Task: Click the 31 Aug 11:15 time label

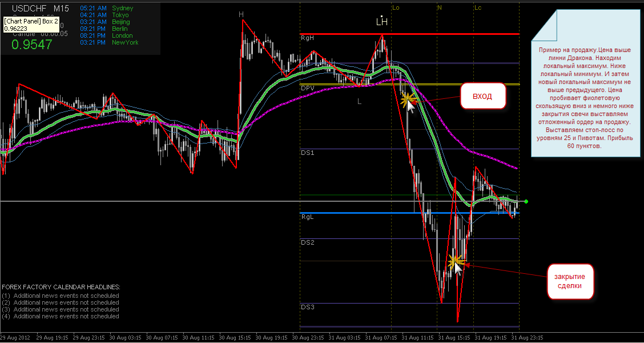Action: [418, 338]
